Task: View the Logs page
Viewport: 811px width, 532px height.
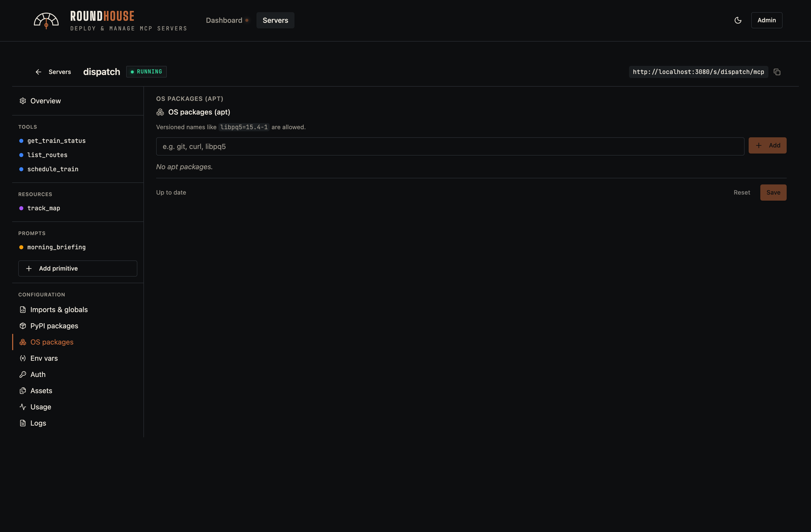Action: coord(78,423)
